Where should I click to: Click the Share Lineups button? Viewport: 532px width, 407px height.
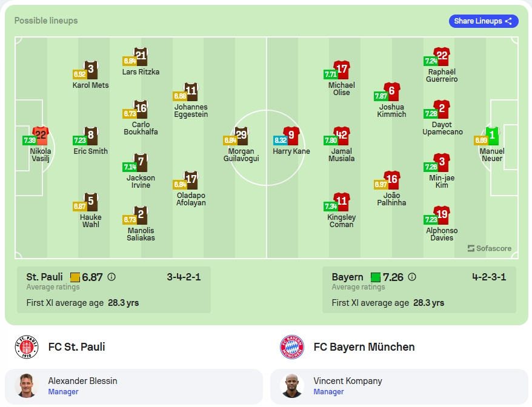click(484, 21)
